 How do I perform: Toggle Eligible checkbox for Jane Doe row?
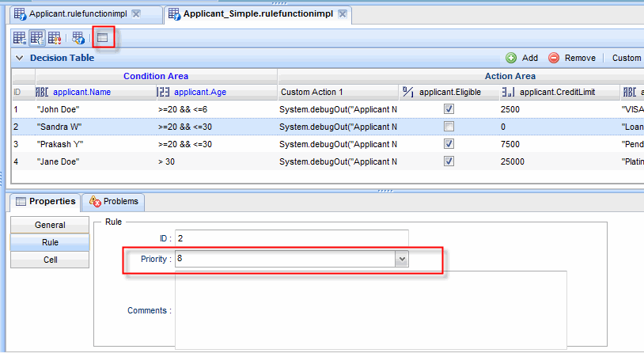click(x=449, y=161)
